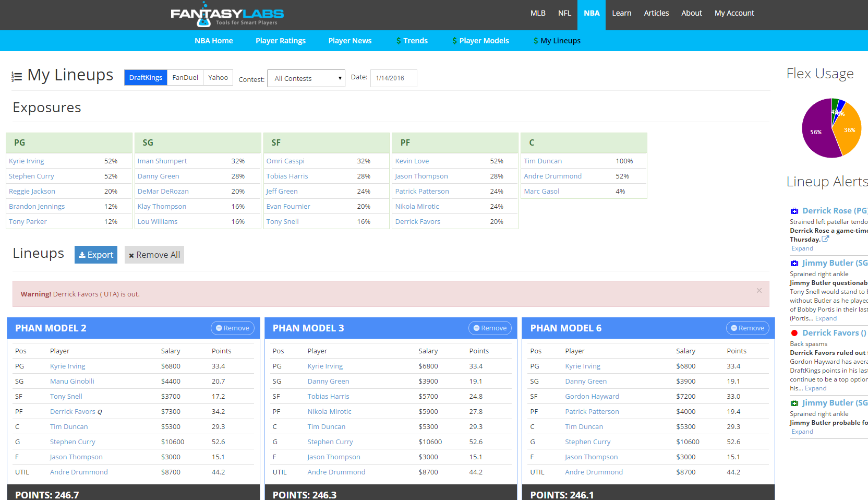The width and height of the screenshot is (868, 500).
Task: Expand the Jimmy Butler questionable alert text
Action: point(826,318)
